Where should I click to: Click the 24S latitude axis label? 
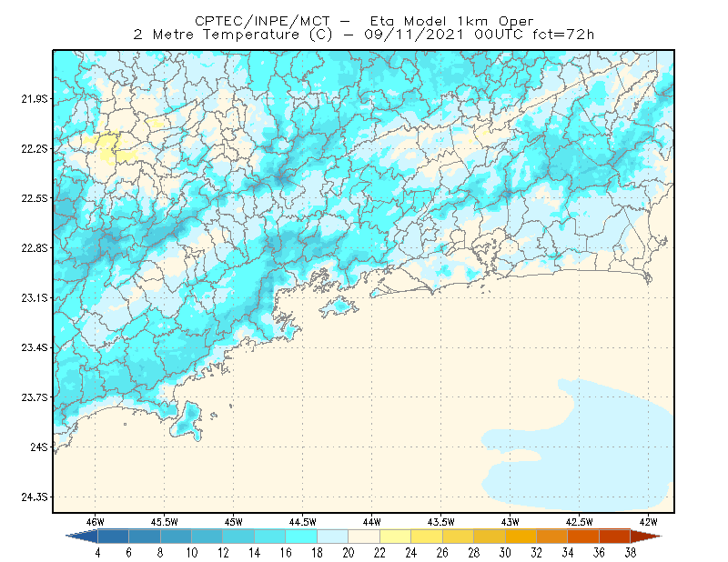click(39, 447)
